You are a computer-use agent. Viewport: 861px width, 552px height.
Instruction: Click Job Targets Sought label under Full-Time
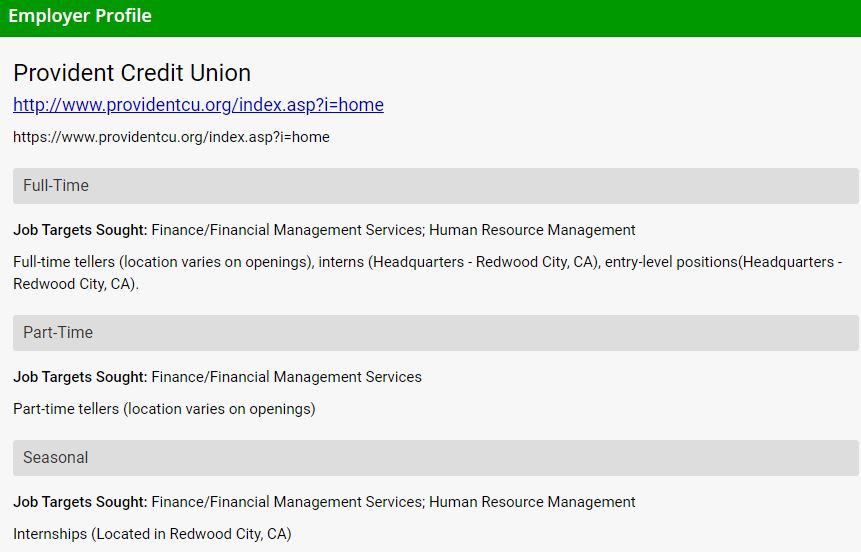(80, 230)
